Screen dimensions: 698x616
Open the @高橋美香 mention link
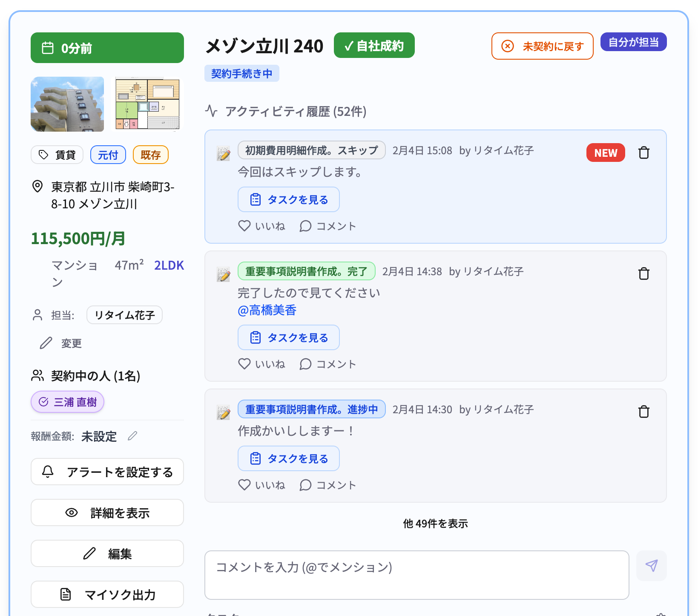point(267,310)
